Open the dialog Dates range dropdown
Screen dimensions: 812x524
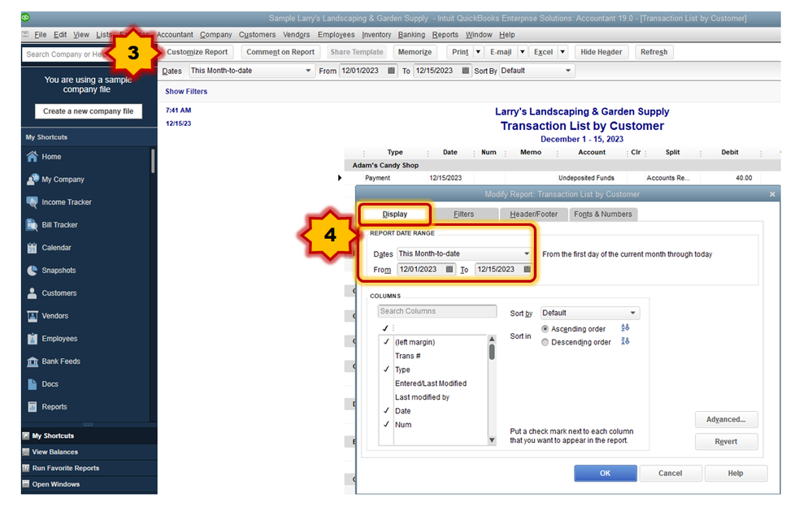pos(464,253)
